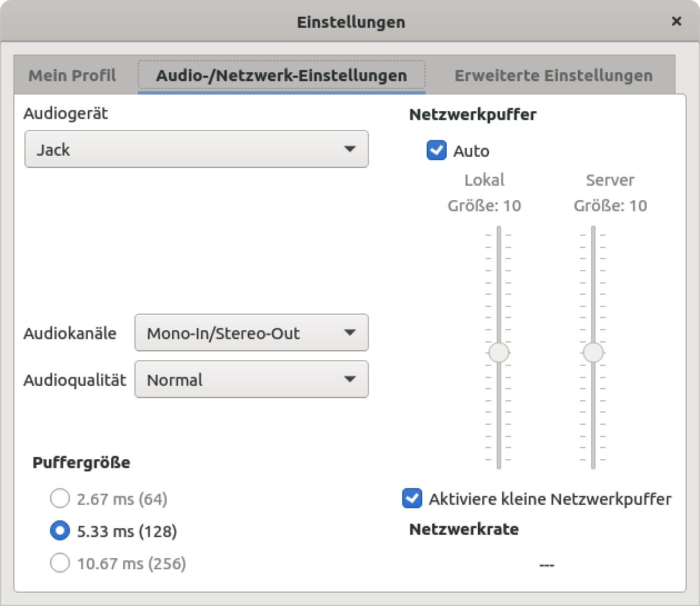Viewport: 700px width, 606px height.
Task: Click the arrow icon of the Audiokanäle combo box
Action: pyautogui.click(x=349, y=332)
